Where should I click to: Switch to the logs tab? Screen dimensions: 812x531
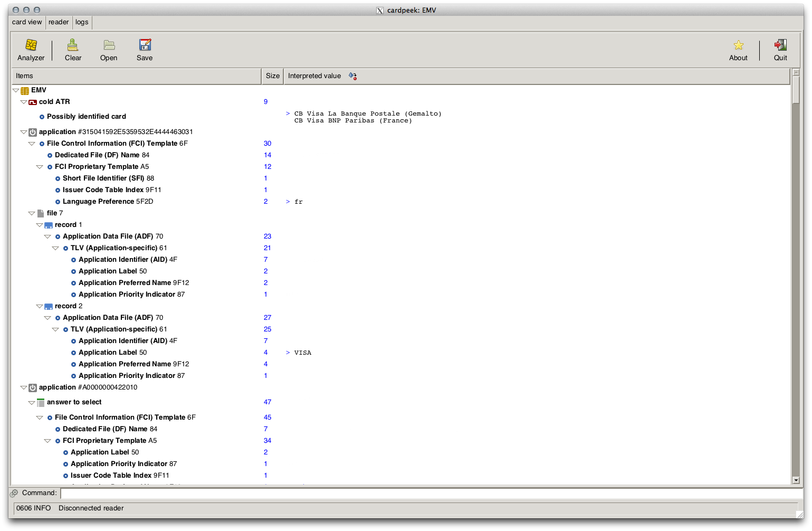click(82, 22)
